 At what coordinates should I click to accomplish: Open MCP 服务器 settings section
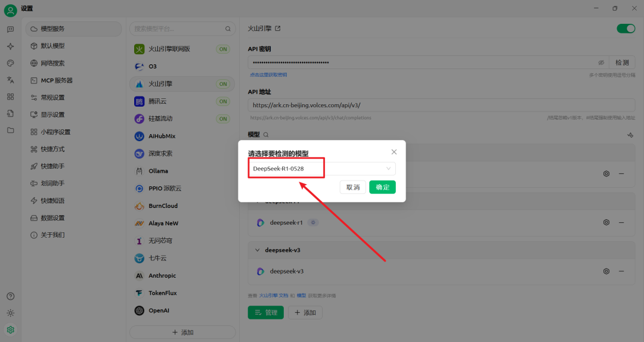73,80
